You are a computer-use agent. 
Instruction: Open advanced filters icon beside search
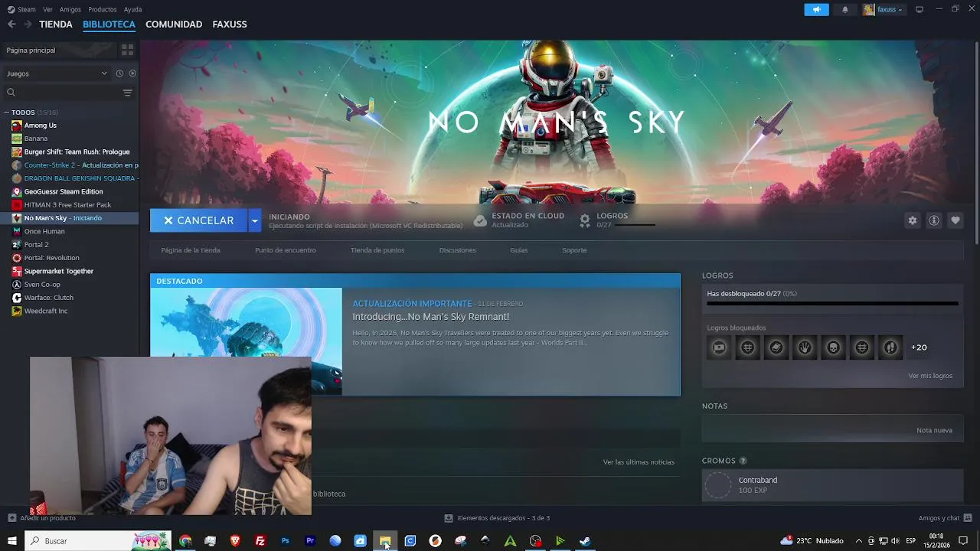click(127, 93)
